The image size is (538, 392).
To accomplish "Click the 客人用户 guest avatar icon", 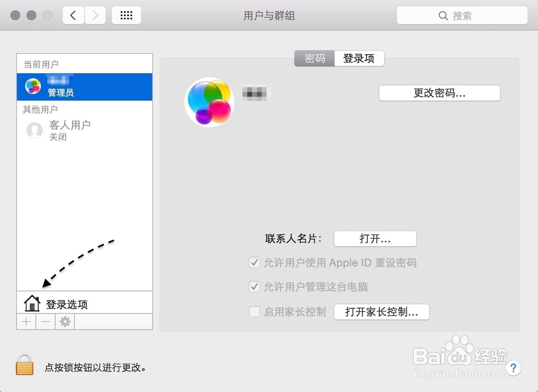I will (34, 130).
